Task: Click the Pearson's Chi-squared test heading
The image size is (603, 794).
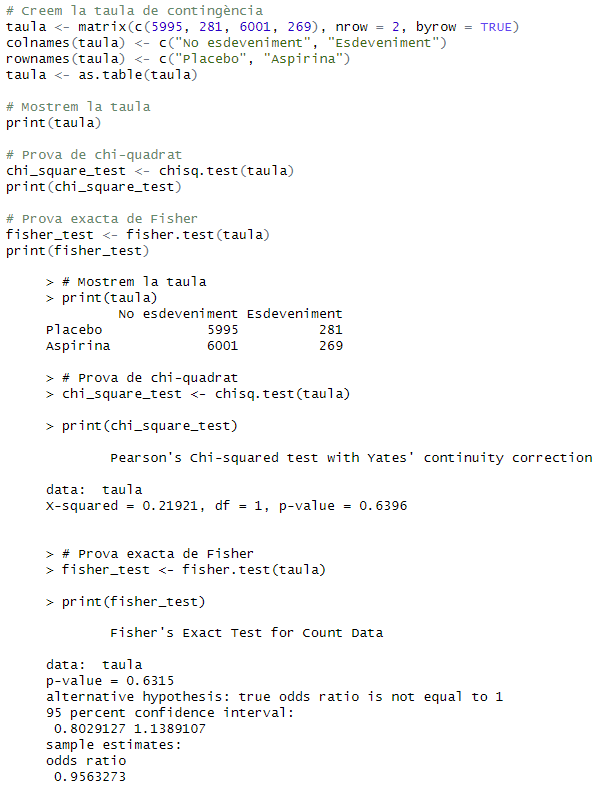Action: [351, 458]
